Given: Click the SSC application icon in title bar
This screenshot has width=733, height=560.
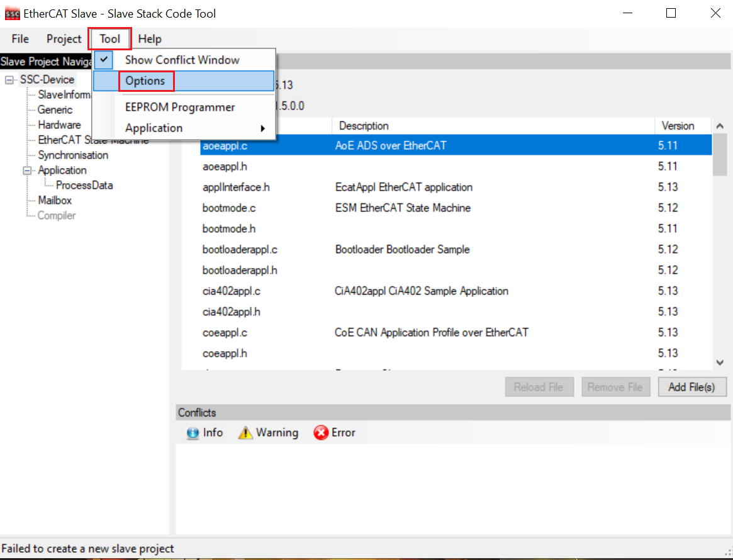Looking at the screenshot, I should coord(11,13).
